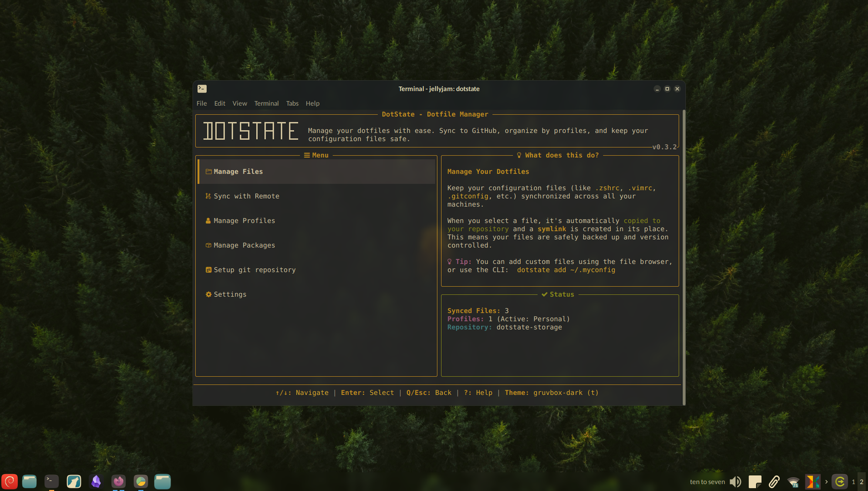The height and width of the screenshot is (491, 868).
Task: Select Manage Files in the DotState menu
Action: click(x=317, y=171)
